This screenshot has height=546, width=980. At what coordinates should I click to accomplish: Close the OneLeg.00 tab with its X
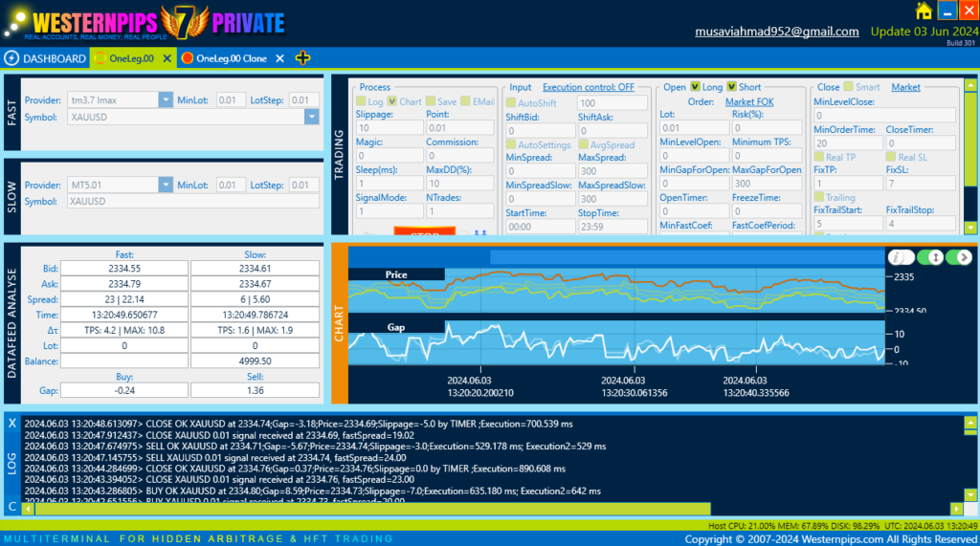pyautogui.click(x=167, y=58)
